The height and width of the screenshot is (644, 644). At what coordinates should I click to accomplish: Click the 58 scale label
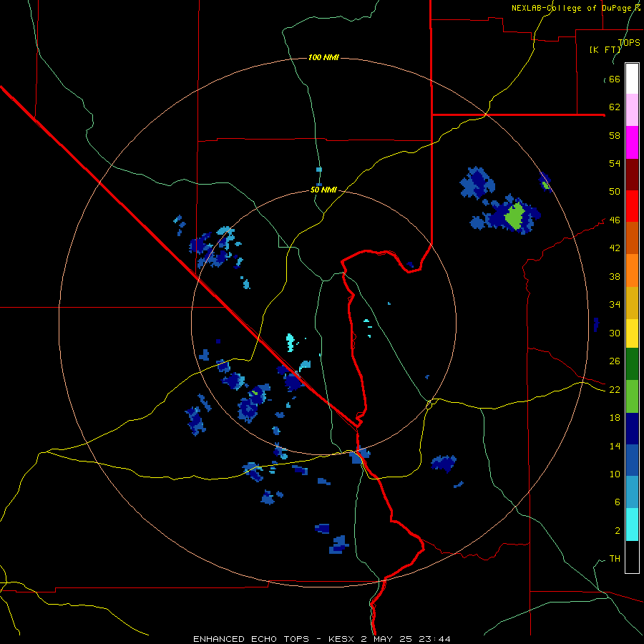tap(615, 135)
